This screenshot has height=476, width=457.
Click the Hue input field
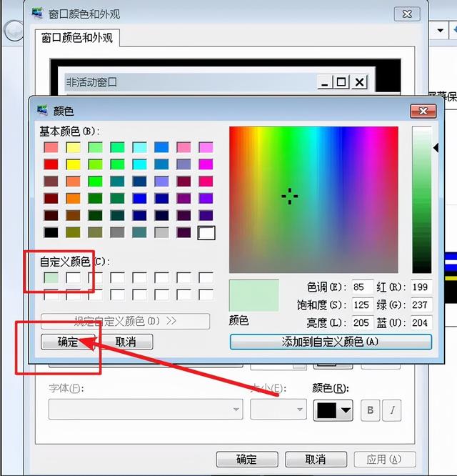(363, 287)
